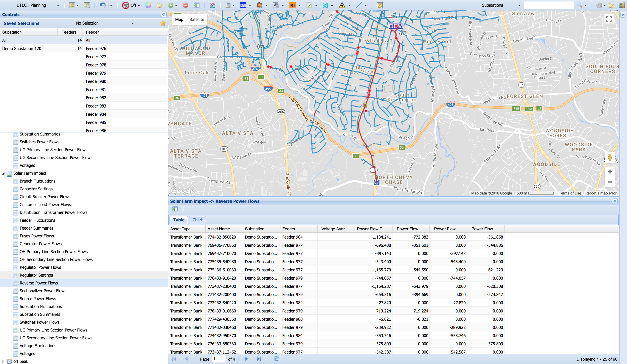The height and width of the screenshot is (364, 627).
Task: Switch to the Chart tab
Action: pos(198,220)
